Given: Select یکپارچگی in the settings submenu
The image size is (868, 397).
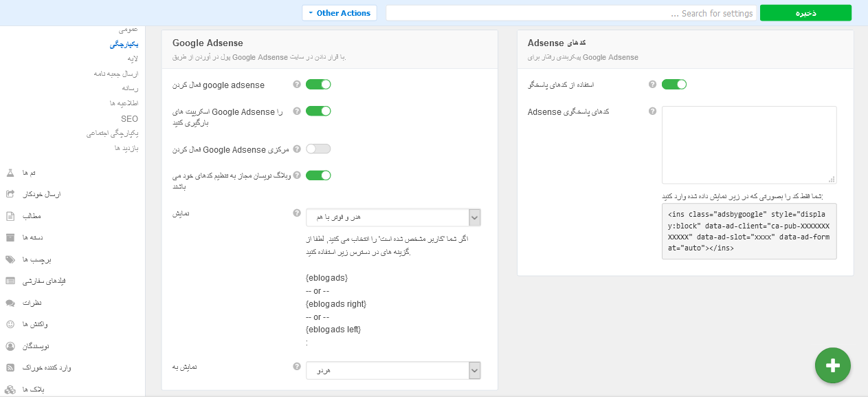Looking at the screenshot, I should tap(124, 45).
